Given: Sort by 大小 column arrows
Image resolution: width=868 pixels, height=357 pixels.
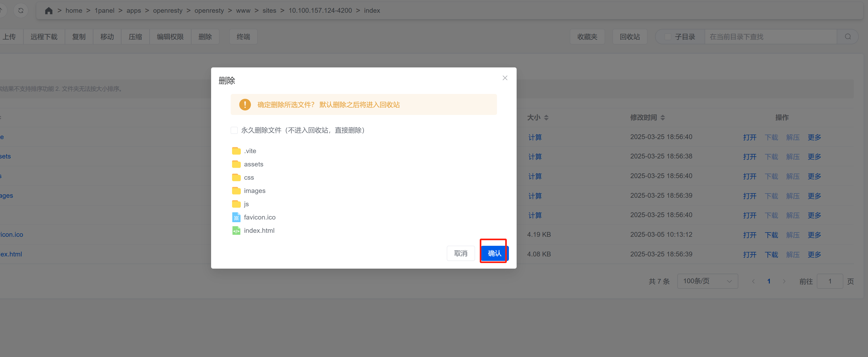Looking at the screenshot, I should click(546, 117).
